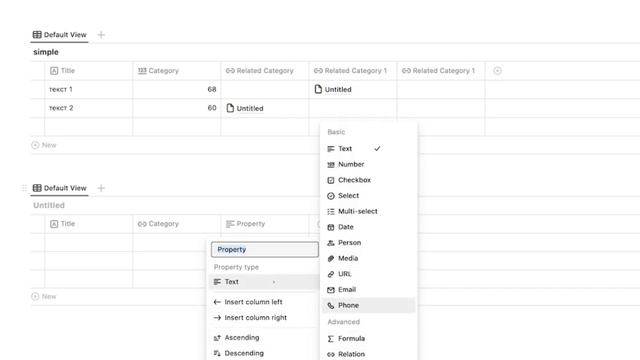Select Person property type

pos(369,242)
